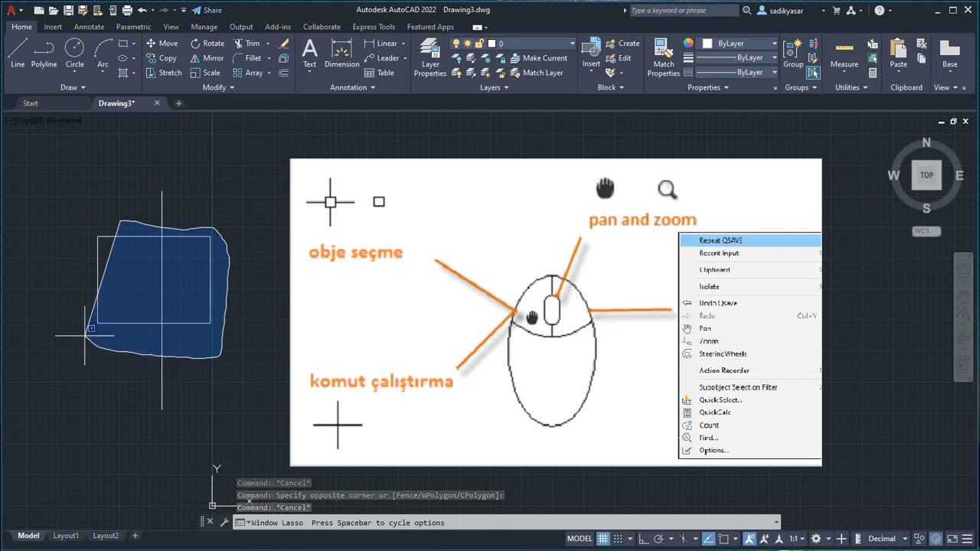
Task: Click the Plot printer icon
Action: coord(127,10)
